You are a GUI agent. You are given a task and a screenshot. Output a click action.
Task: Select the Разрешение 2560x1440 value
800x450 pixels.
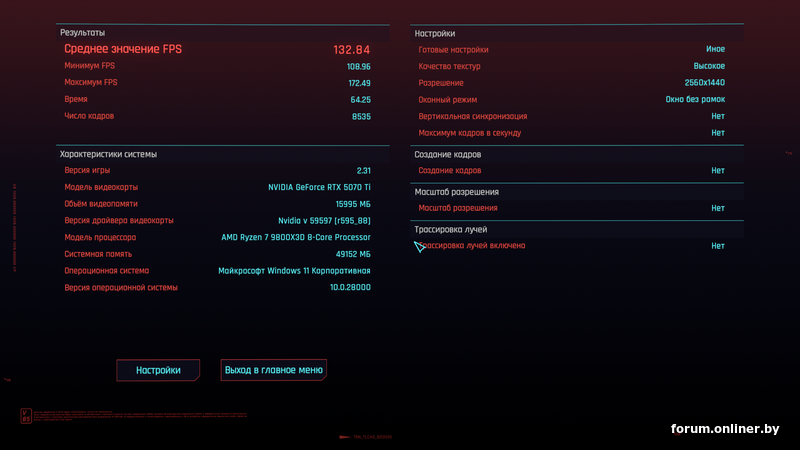coord(705,83)
